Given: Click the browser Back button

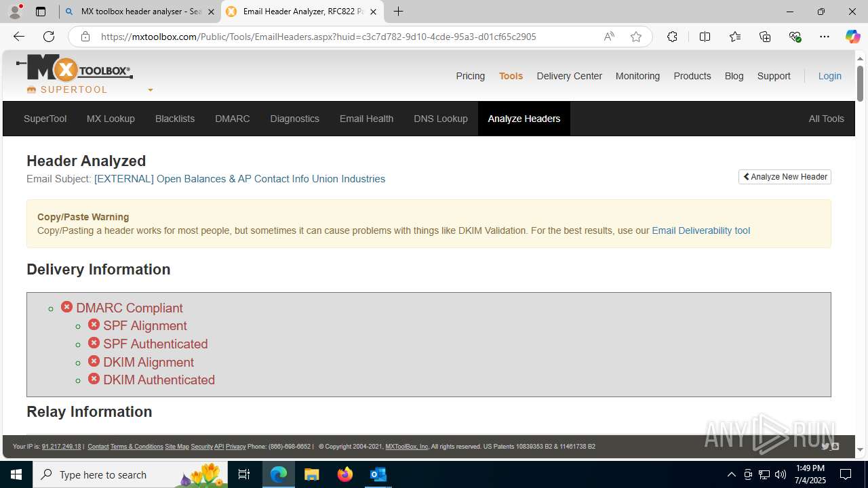Looking at the screenshot, I should (x=19, y=37).
